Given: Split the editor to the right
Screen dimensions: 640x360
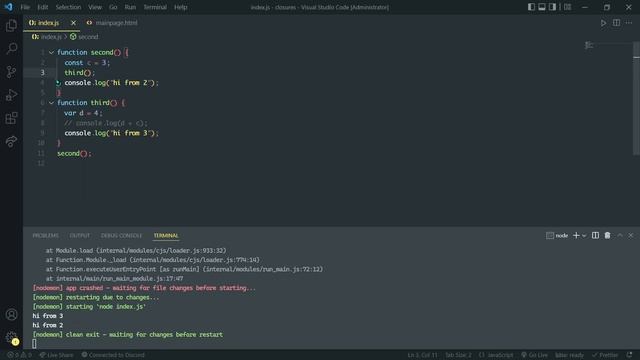Looking at the screenshot, I should pos(616,23).
